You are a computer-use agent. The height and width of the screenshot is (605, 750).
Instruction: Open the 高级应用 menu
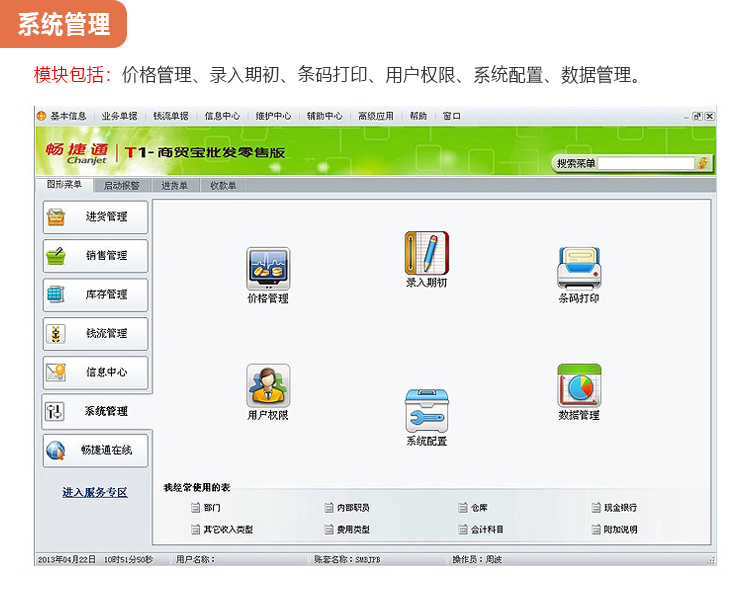(375, 116)
